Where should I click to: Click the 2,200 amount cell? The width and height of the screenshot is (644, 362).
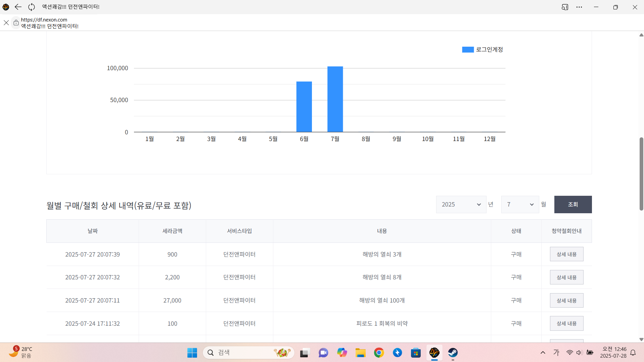[172, 277]
